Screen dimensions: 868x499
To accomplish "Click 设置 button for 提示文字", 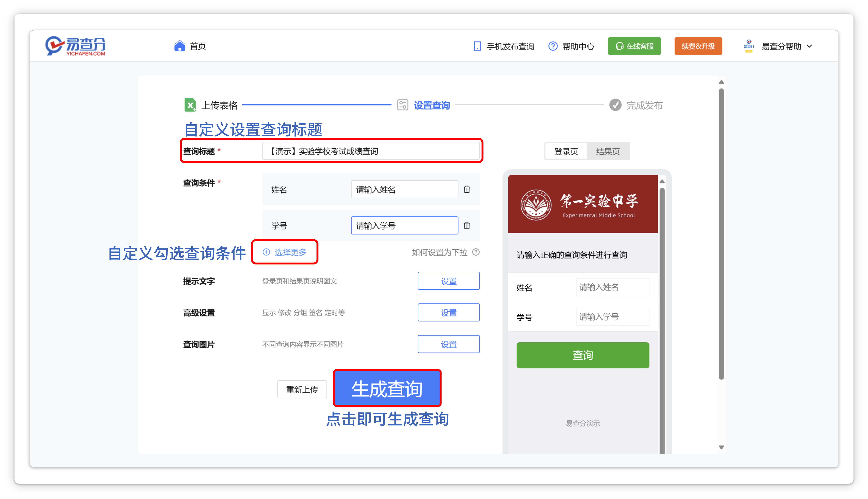I will pyautogui.click(x=448, y=281).
